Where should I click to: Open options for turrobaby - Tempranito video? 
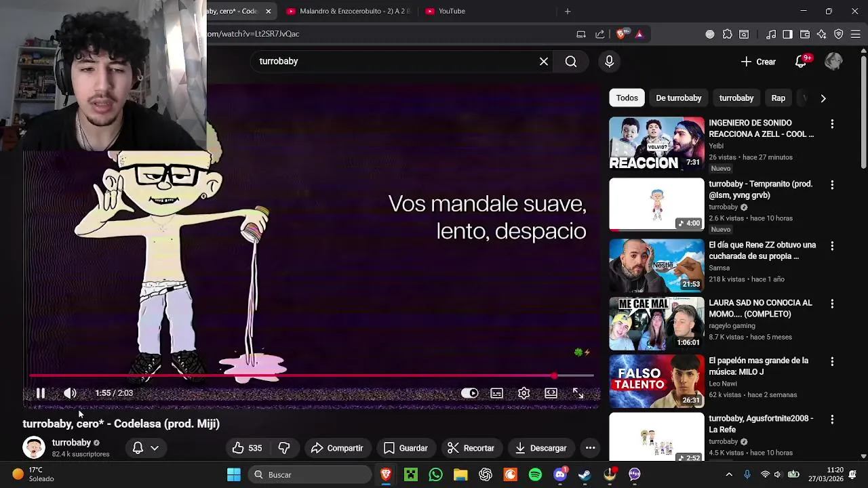tap(832, 185)
